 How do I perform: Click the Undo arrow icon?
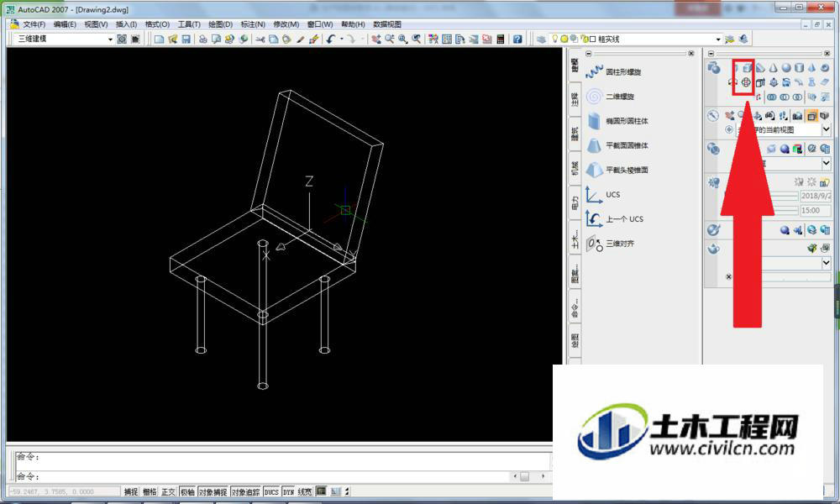[331, 39]
